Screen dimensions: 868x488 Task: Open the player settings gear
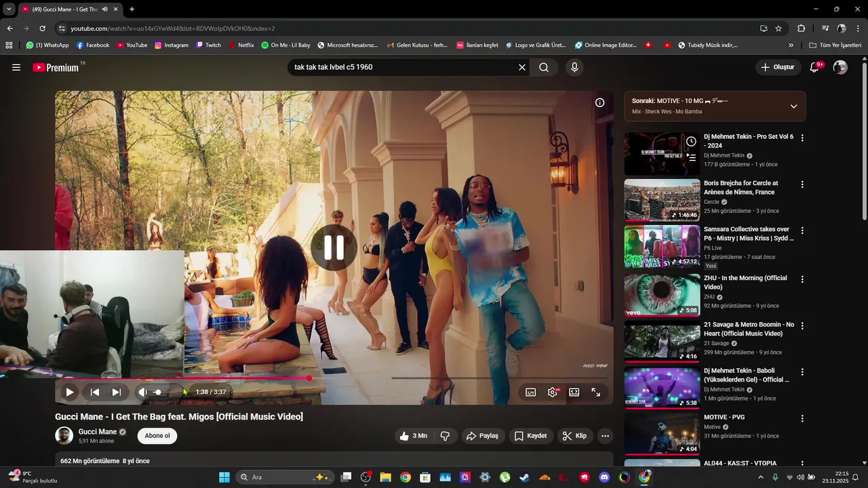coord(553,392)
